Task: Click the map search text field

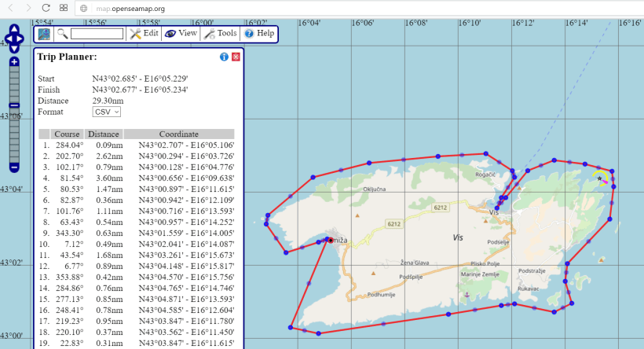Action: [97, 34]
